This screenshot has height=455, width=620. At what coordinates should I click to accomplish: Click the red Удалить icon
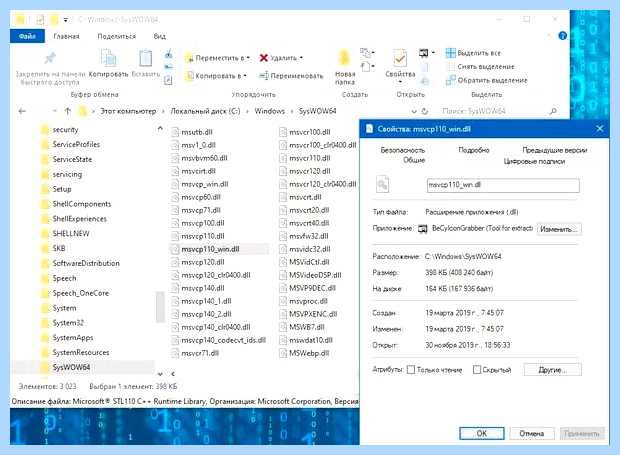[263, 58]
